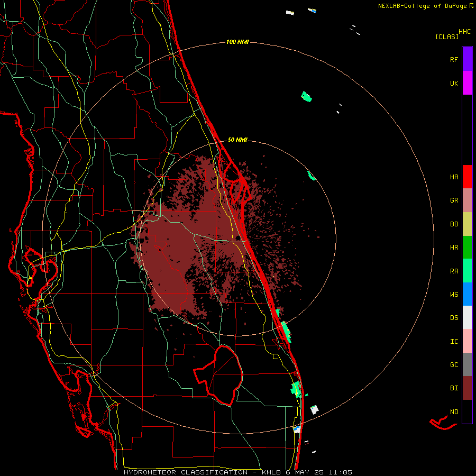
Task: Click the BD legend label
Action: (454, 224)
